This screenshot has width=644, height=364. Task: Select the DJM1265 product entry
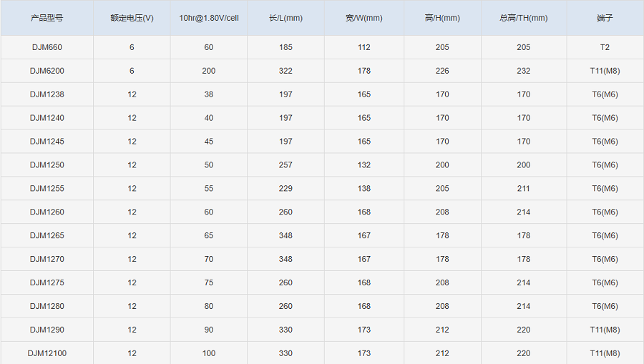tap(47, 235)
